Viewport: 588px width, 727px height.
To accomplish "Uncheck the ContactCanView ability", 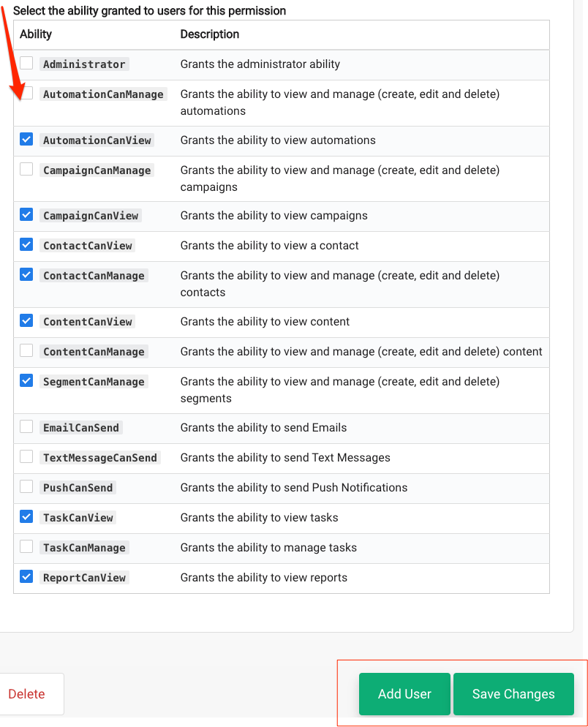I will point(26,244).
